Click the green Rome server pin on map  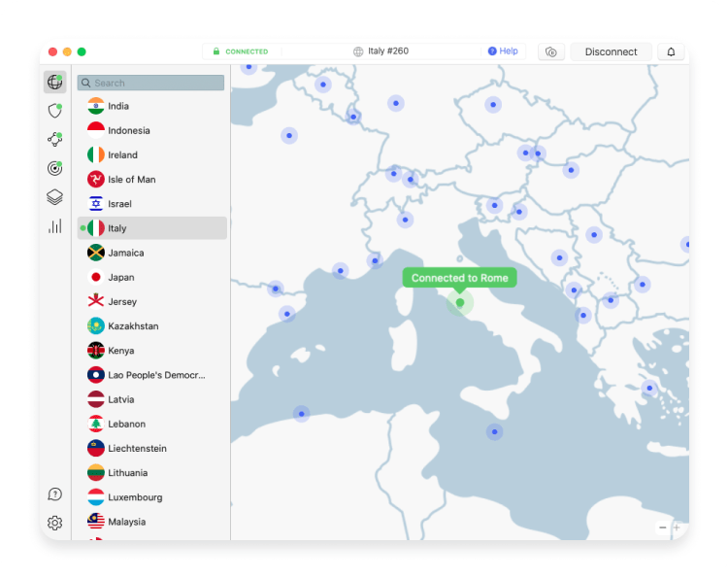[460, 303]
